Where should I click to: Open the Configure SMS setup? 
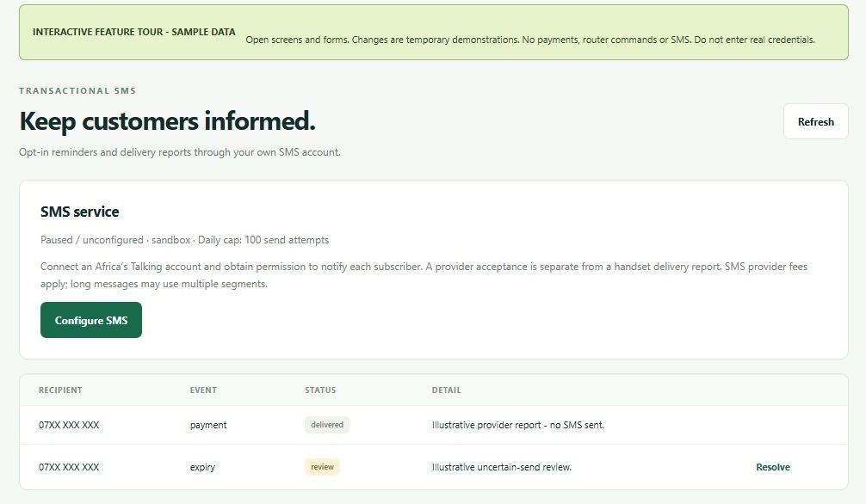point(91,320)
